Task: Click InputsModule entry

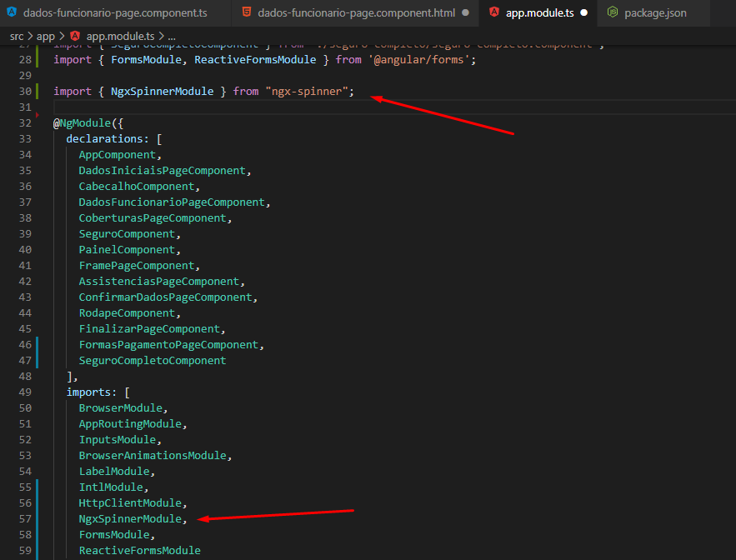Action: (117, 440)
